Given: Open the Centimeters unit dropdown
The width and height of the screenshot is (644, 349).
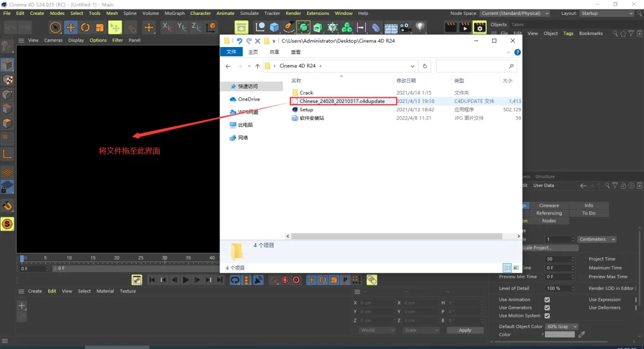Looking at the screenshot, I should tap(597, 239).
